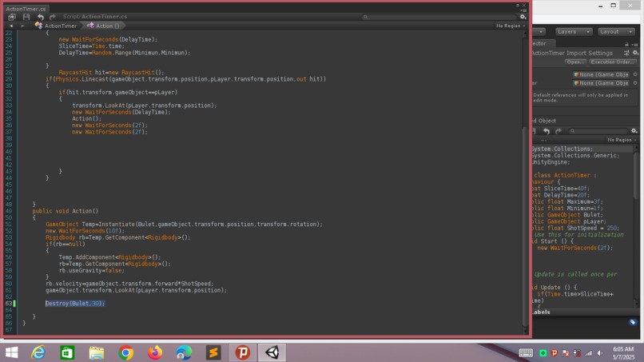This screenshot has width=644, height=362.
Task: Click the 'RaycastHit hit=new RaycastHit();' line
Action: pyautogui.click(x=111, y=72)
